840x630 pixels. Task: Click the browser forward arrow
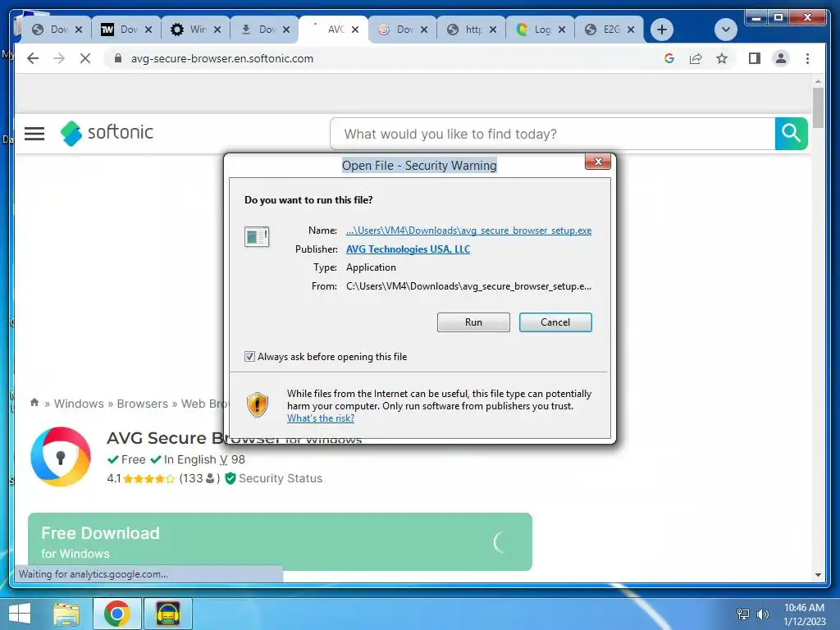pyautogui.click(x=59, y=58)
